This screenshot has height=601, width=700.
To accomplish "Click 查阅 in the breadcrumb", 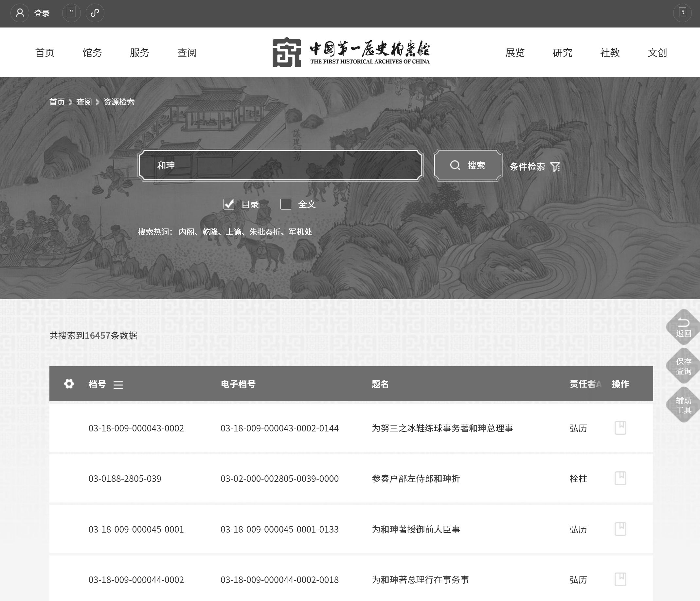I will [x=84, y=102].
